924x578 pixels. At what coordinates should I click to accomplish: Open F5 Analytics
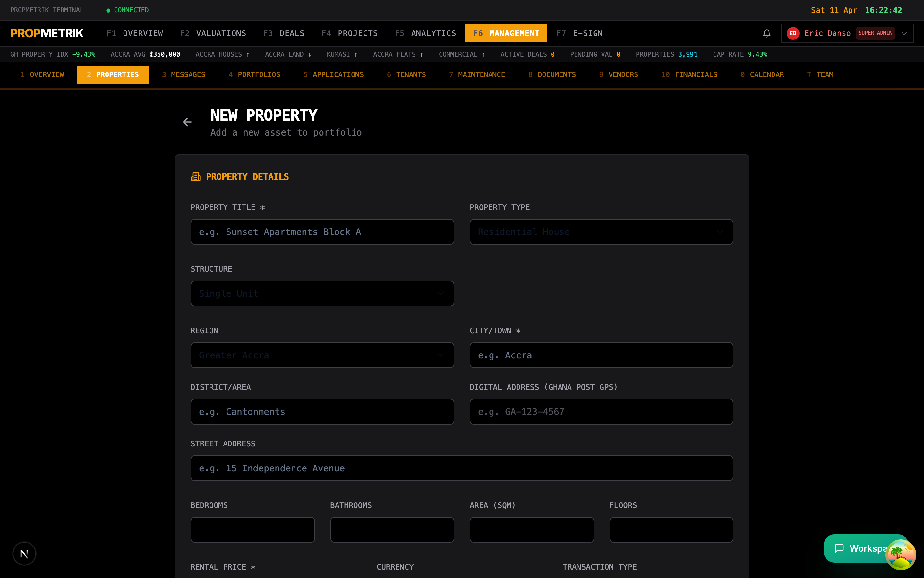click(425, 33)
